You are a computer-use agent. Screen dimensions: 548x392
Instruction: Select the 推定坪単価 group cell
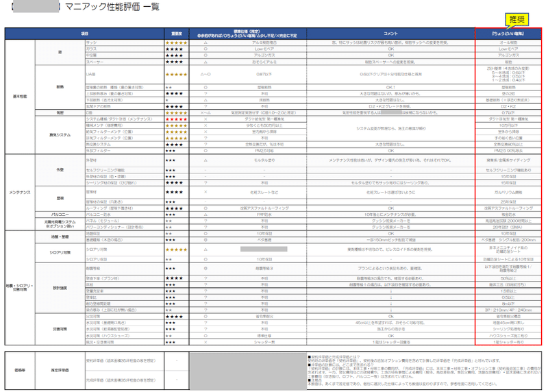60,370
